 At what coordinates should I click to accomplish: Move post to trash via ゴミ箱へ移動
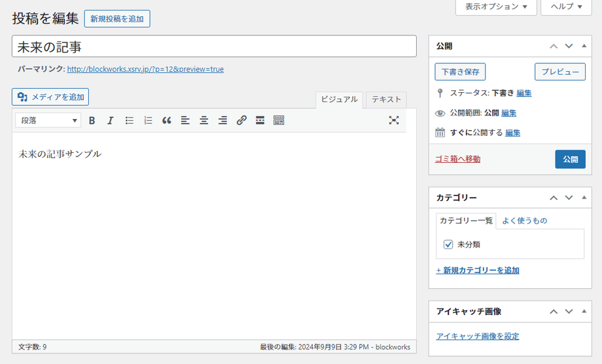[457, 159]
